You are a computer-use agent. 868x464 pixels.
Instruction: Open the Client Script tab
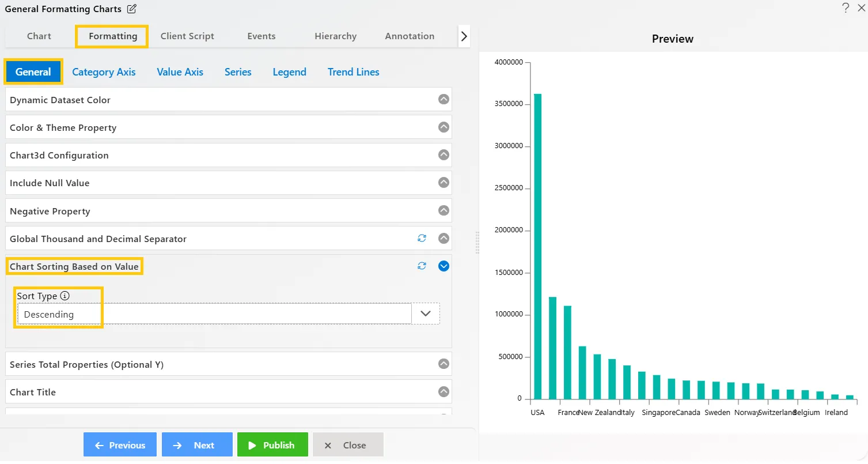[x=187, y=36]
